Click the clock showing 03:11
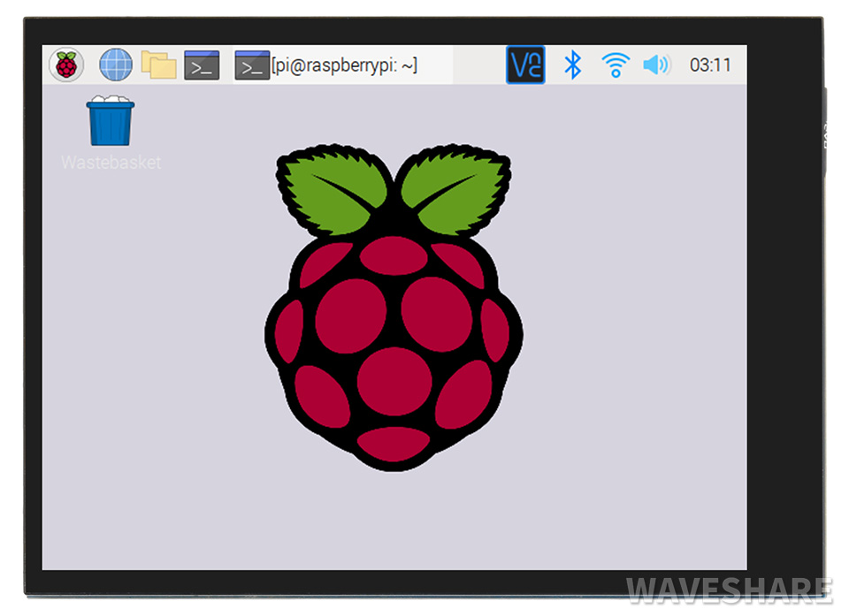 pyautogui.click(x=710, y=65)
